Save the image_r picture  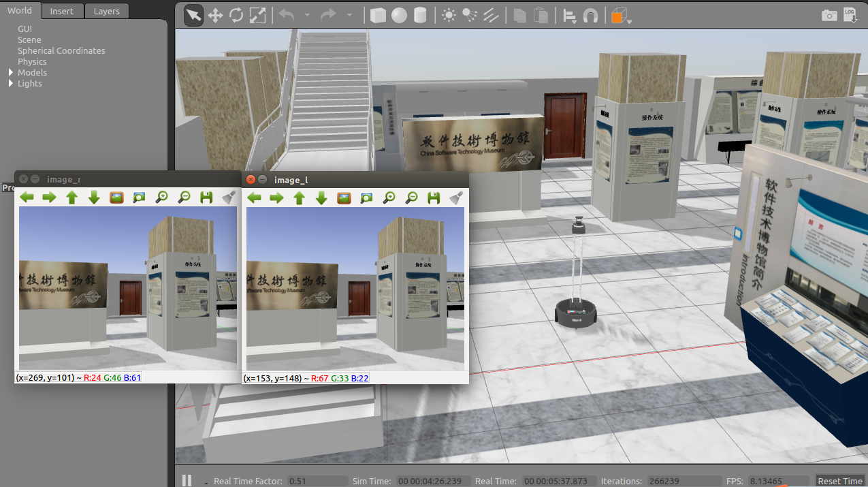click(206, 198)
